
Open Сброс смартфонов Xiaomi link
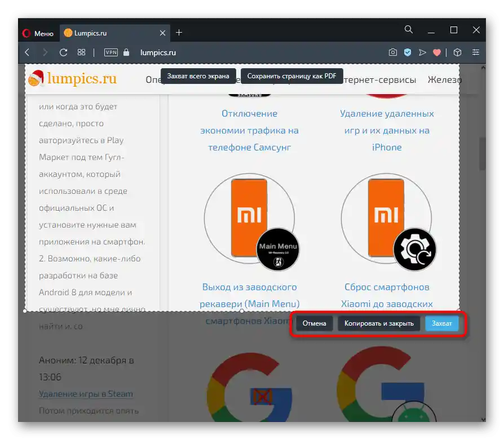tap(387, 295)
